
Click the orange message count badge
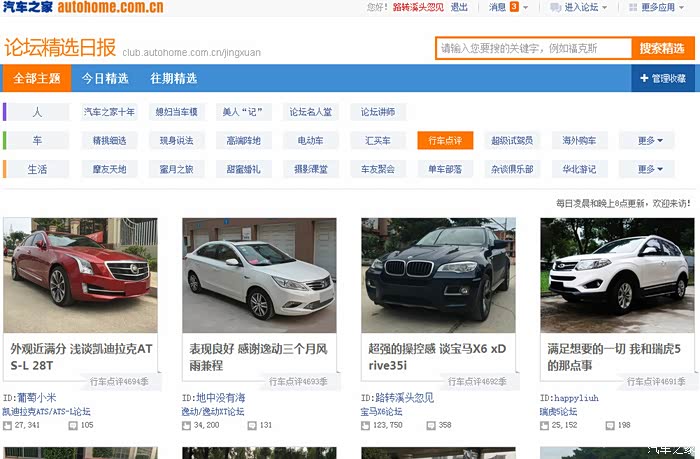point(514,7)
